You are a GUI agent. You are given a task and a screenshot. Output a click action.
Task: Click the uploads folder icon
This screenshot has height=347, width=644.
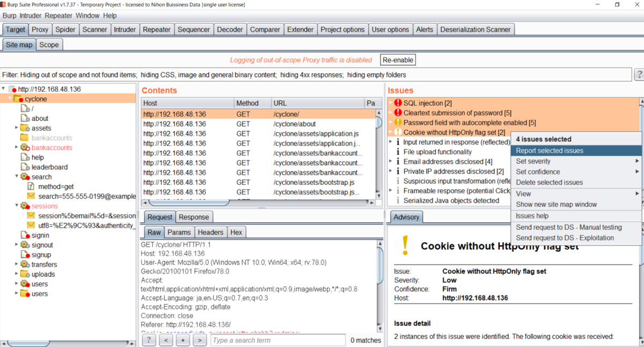(25, 274)
